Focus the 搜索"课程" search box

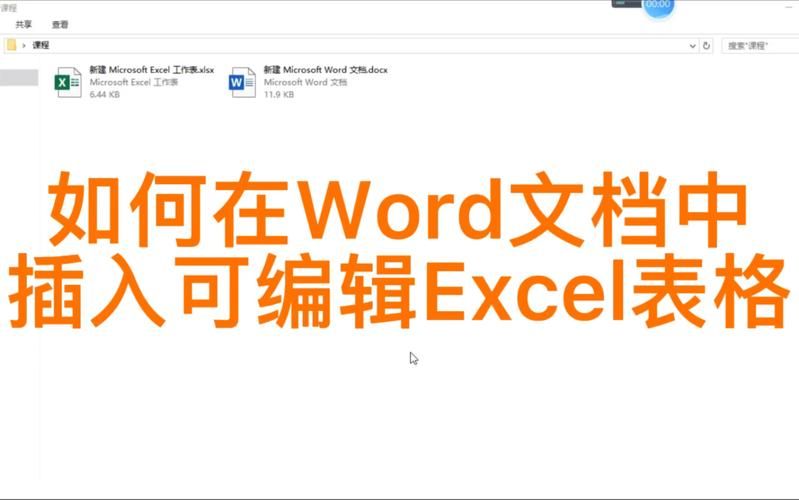(758, 45)
